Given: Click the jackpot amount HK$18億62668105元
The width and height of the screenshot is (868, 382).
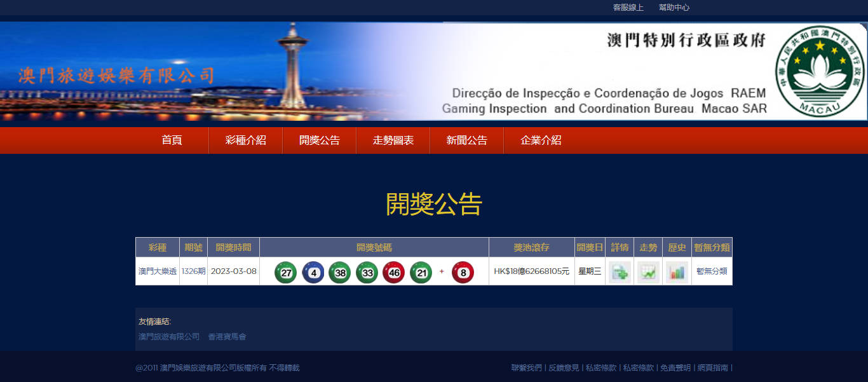Looking at the screenshot, I should (x=532, y=271).
